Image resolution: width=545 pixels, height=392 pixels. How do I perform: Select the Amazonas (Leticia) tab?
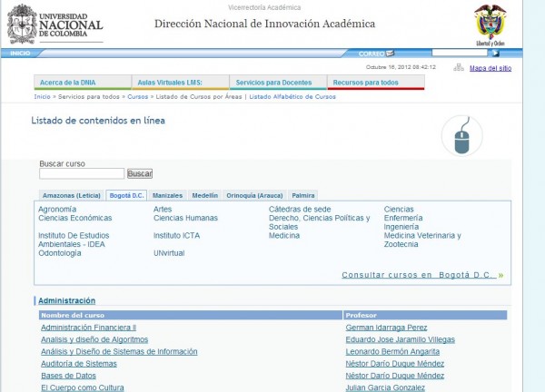tap(71, 195)
